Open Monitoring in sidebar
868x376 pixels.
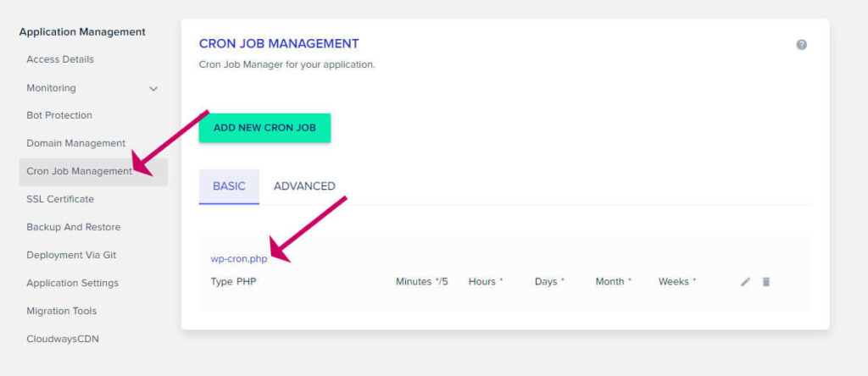pyautogui.click(x=52, y=88)
